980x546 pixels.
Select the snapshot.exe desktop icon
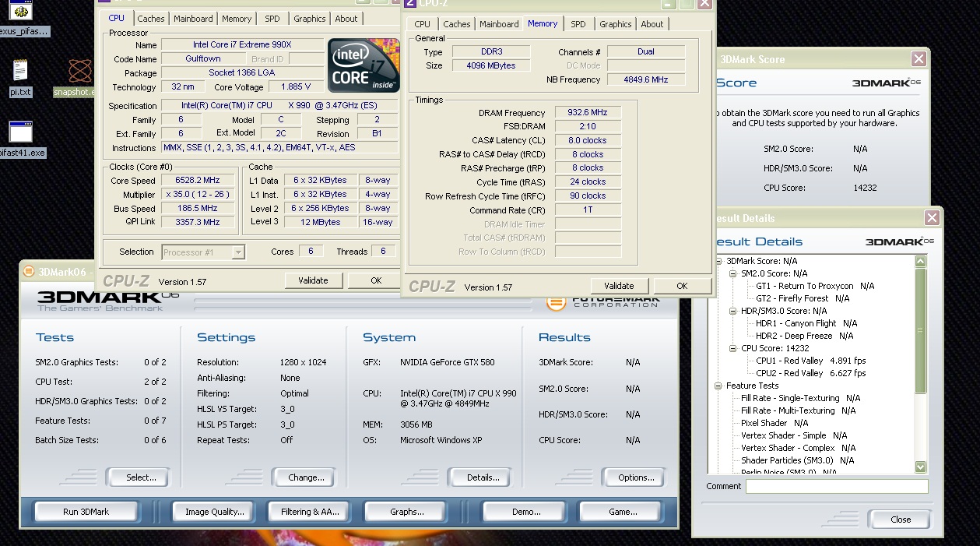(x=80, y=72)
